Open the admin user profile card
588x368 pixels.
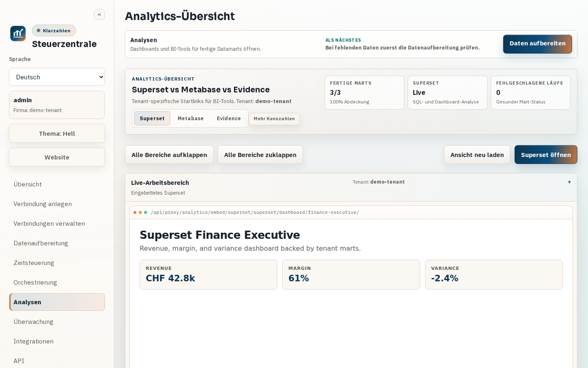coord(57,105)
